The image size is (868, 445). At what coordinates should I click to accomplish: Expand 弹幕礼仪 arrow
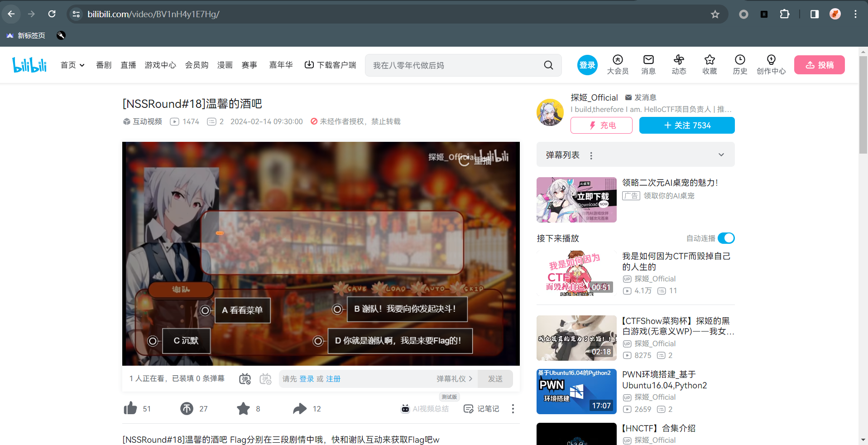pos(470,379)
